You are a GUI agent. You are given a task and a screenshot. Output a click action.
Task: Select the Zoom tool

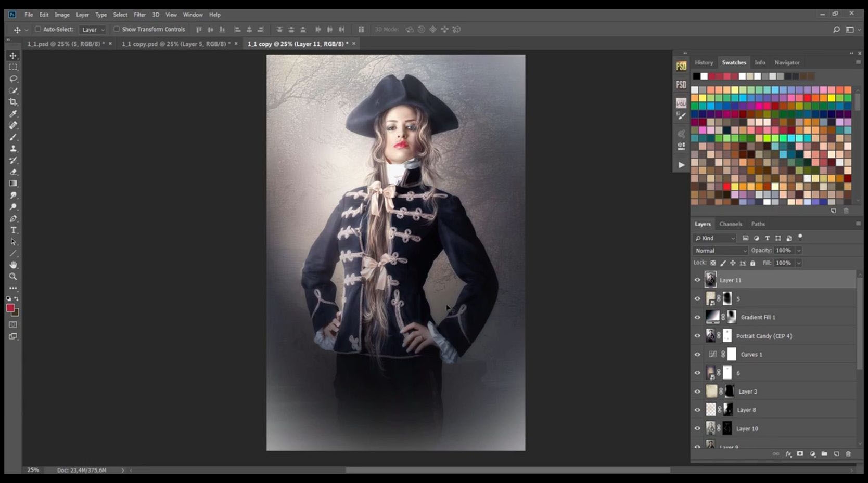(x=13, y=277)
